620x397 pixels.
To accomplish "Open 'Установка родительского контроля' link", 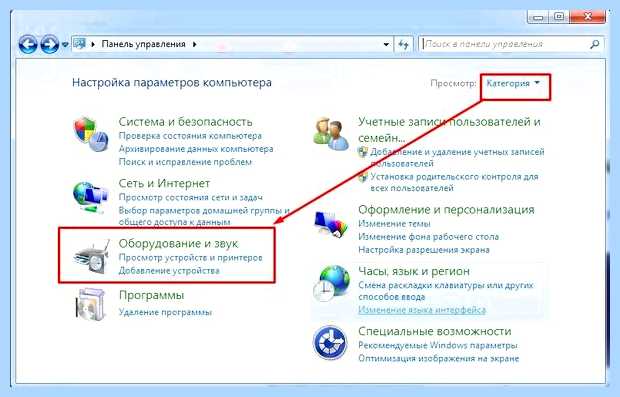I will click(x=454, y=182).
